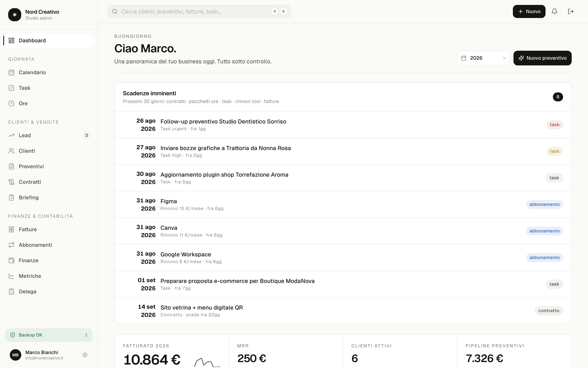Viewport: 588px width, 368px height.
Task: Open the Lead section
Action: coord(49,135)
